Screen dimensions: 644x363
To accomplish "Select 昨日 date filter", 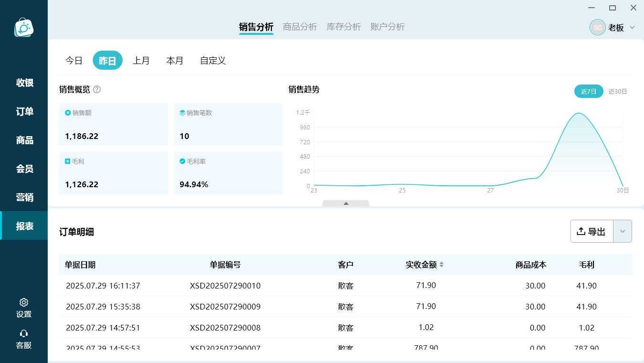I will [108, 61].
